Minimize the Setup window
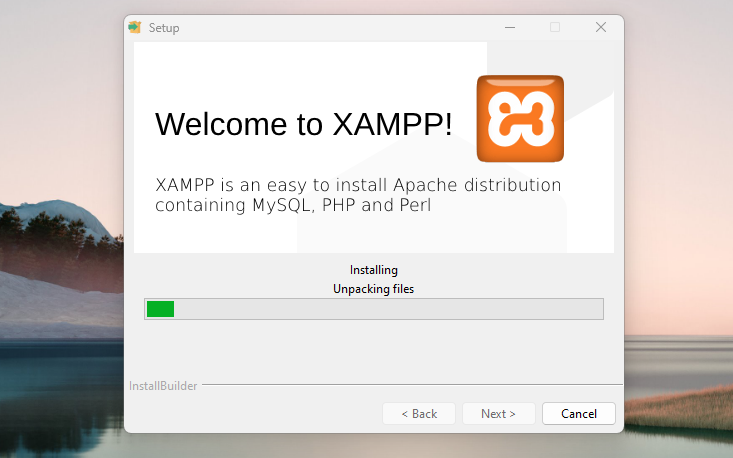 coord(509,27)
